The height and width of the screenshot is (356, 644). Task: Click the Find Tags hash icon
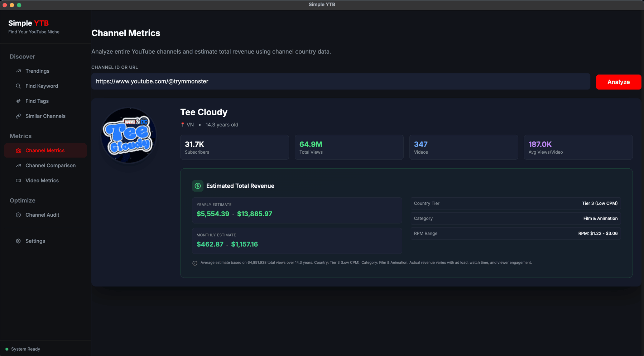pyautogui.click(x=18, y=101)
